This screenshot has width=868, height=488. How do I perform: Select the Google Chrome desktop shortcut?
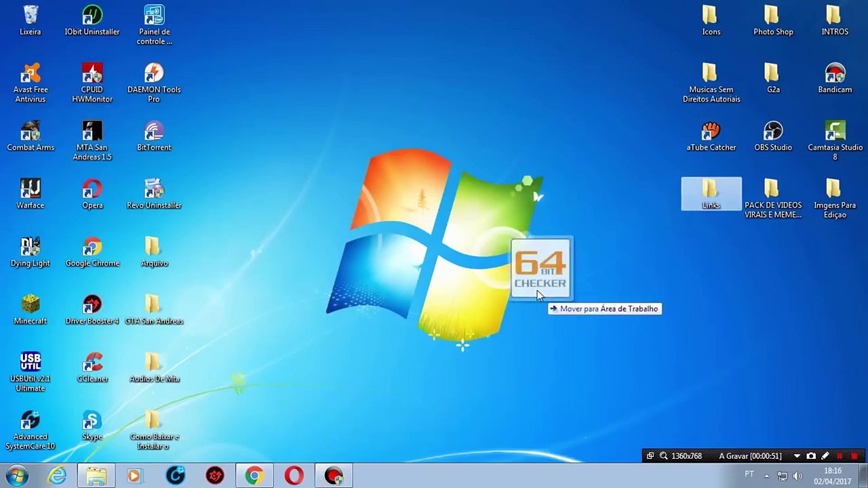tap(92, 251)
